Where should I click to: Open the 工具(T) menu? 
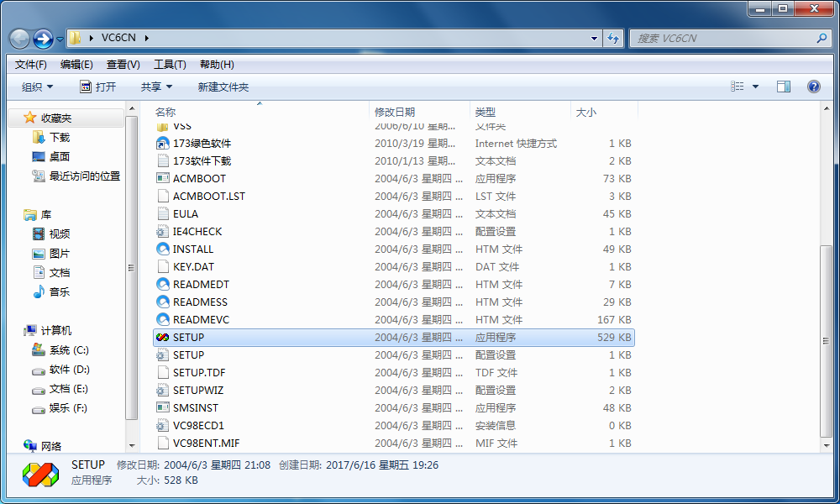coord(170,65)
